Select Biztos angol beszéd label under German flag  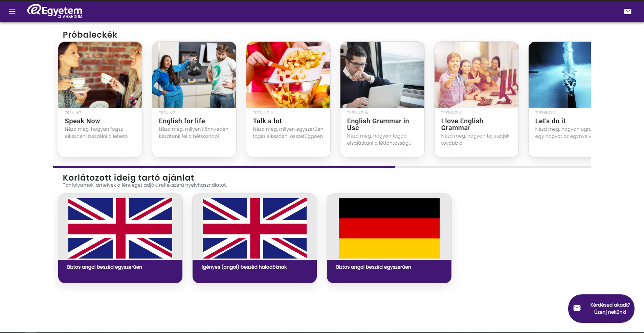pos(374,267)
